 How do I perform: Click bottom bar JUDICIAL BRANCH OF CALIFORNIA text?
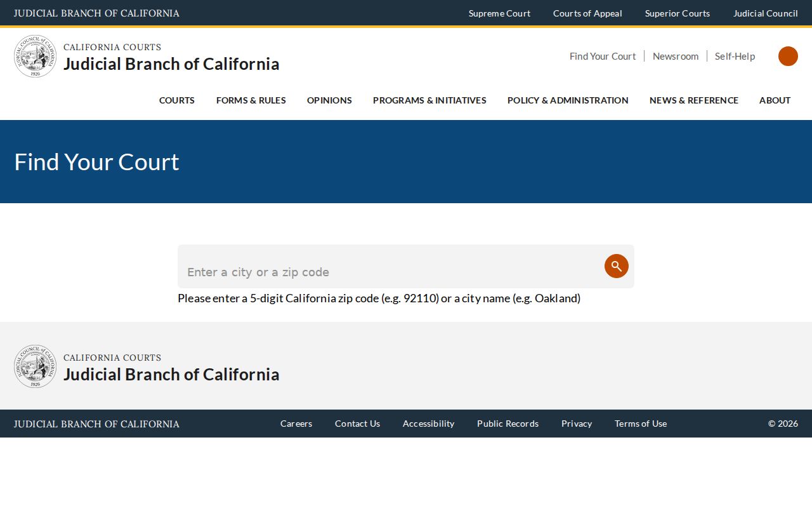96,424
